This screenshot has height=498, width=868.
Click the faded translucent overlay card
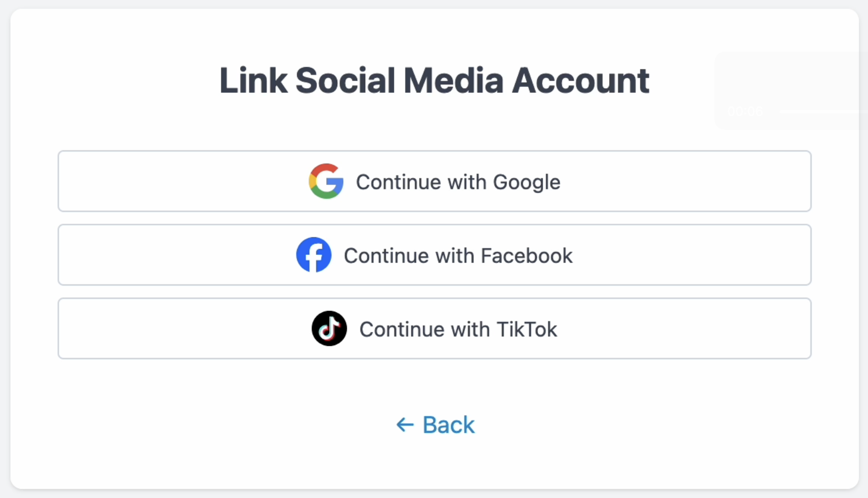[791, 90]
